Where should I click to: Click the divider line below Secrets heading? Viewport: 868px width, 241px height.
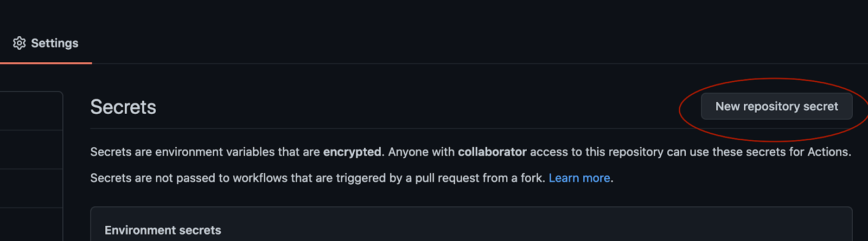tap(380, 128)
